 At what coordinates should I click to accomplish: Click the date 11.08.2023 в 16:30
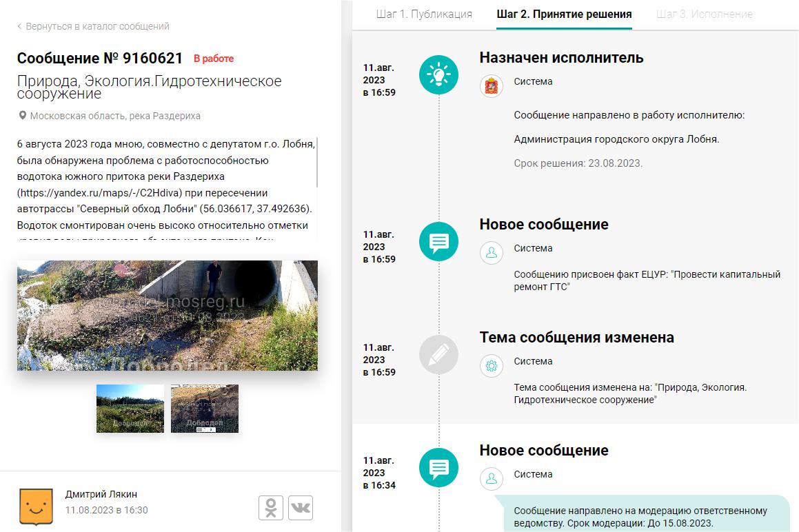pyautogui.click(x=106, y=510)
